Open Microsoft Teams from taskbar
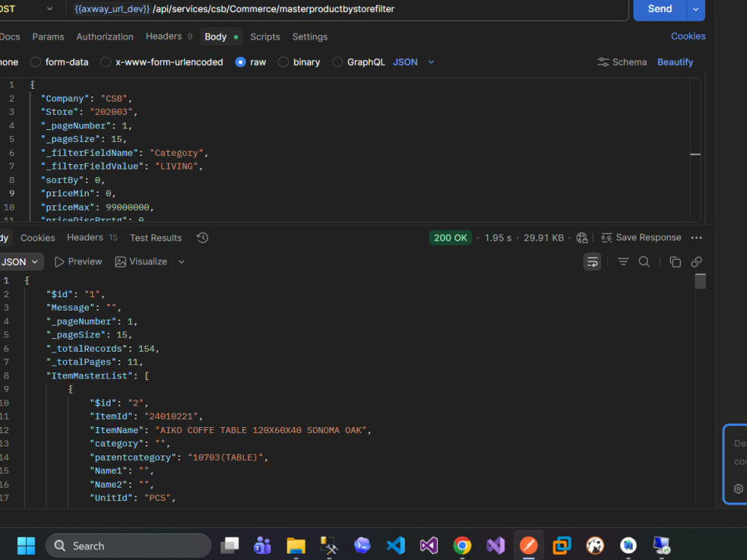Viewport: 747px width, 560px height. tap(262, 545)
